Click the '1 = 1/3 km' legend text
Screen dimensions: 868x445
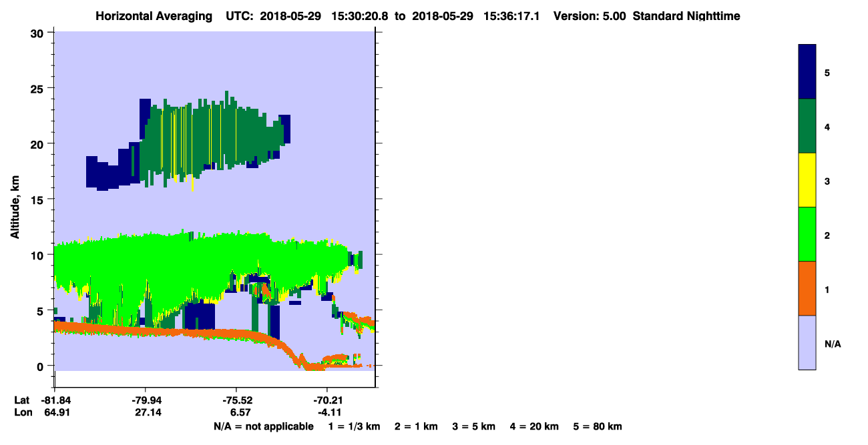354,426
